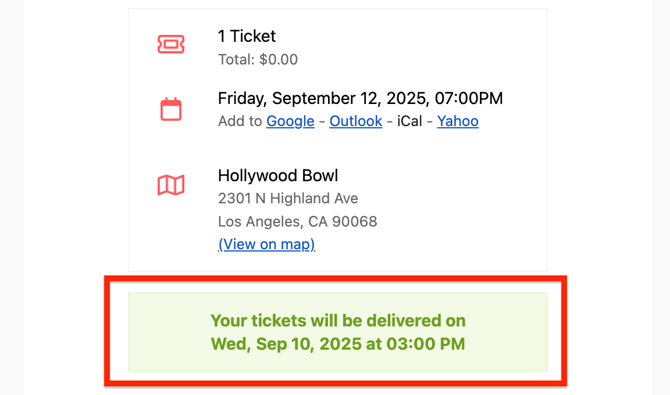Screen dimensions: 670x395
Task: Click the red ticket icon
Action: point(171,44)
